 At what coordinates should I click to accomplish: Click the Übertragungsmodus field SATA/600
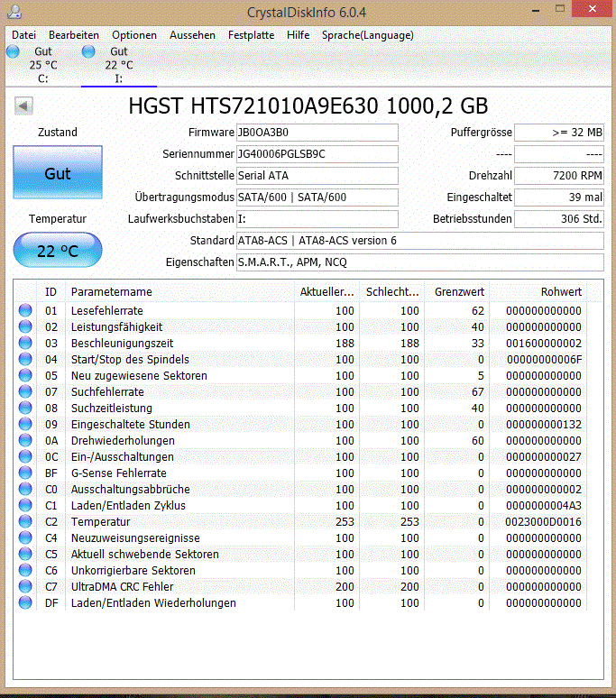[x=317, y=197]
